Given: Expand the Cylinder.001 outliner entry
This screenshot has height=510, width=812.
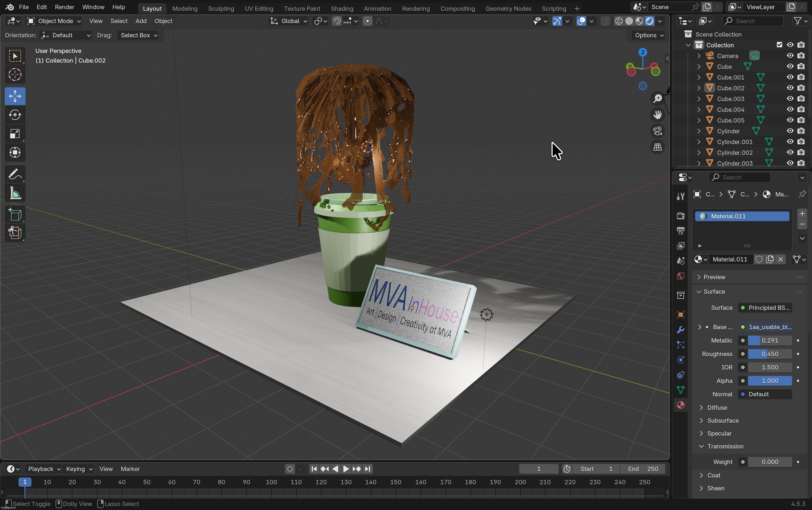Looking at the screenshot, I should 699,142.
